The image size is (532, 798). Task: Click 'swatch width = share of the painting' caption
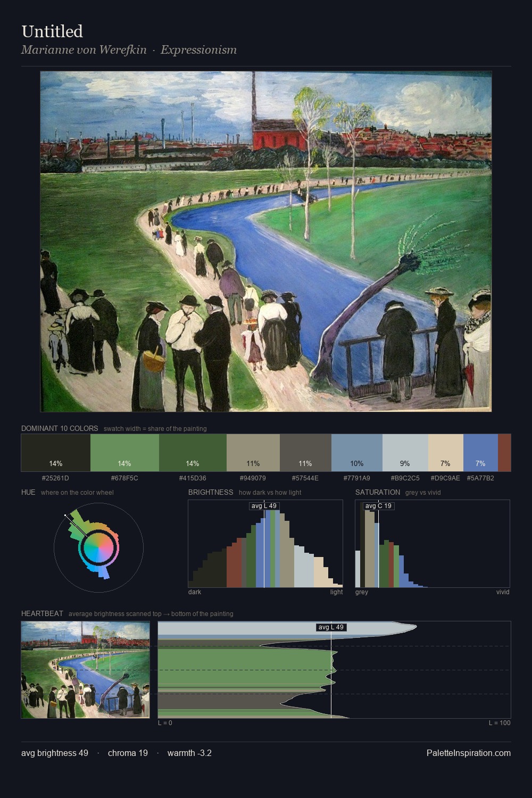point(155,429)
